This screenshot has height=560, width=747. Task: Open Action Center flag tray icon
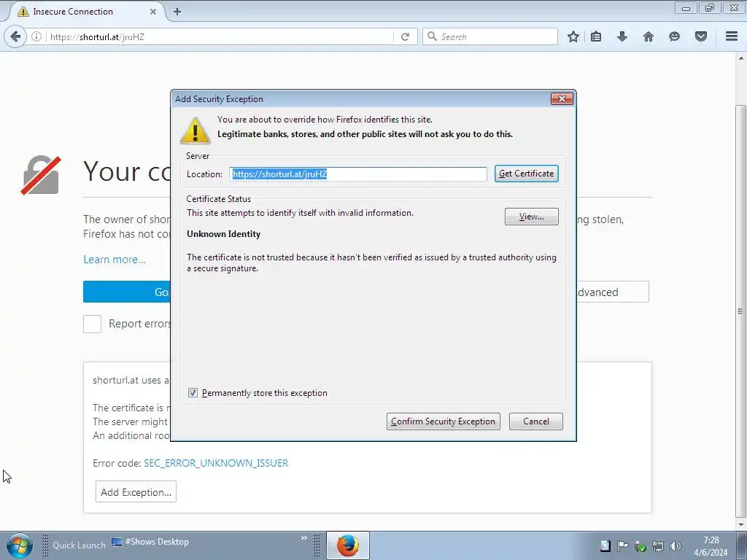pyautogui.click(x=622, y=545)
